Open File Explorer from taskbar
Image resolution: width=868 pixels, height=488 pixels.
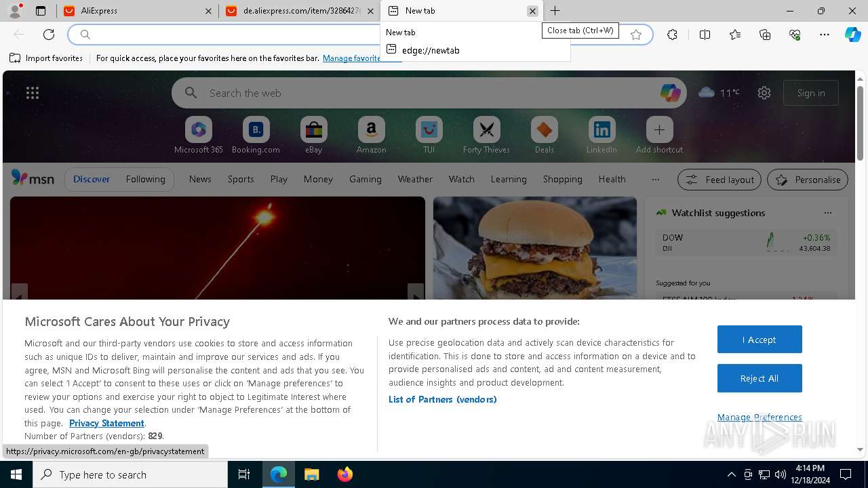[x=312, y=474]
